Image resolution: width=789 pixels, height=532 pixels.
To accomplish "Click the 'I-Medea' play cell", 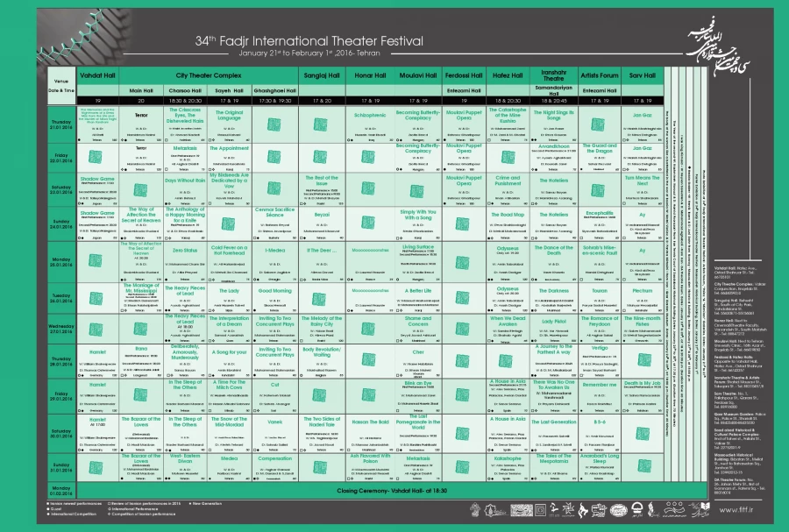I will 274,262.
